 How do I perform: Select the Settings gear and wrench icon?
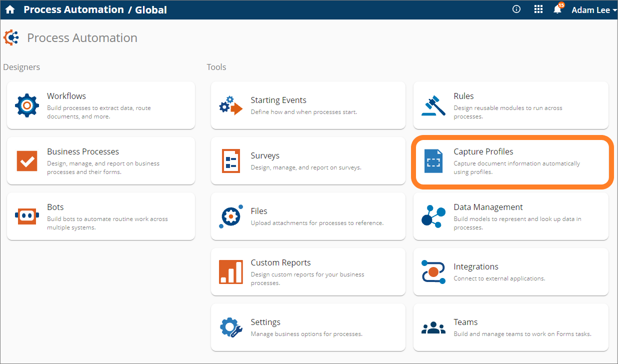click(230, 327)
